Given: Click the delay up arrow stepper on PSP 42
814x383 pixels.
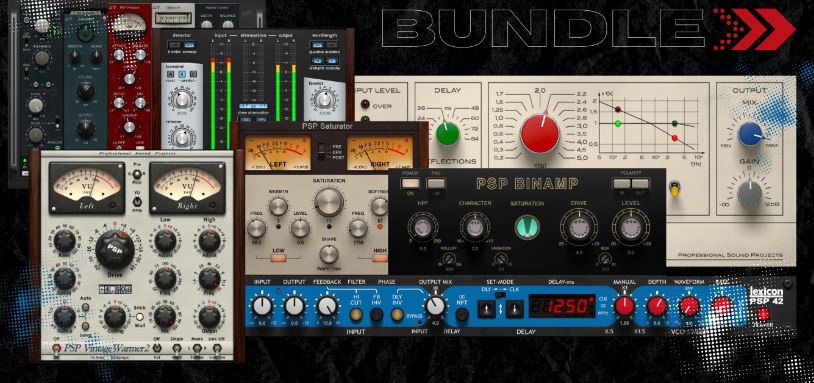Looking at the screenshot, I should pyautogui.click(x=486, y=308).
